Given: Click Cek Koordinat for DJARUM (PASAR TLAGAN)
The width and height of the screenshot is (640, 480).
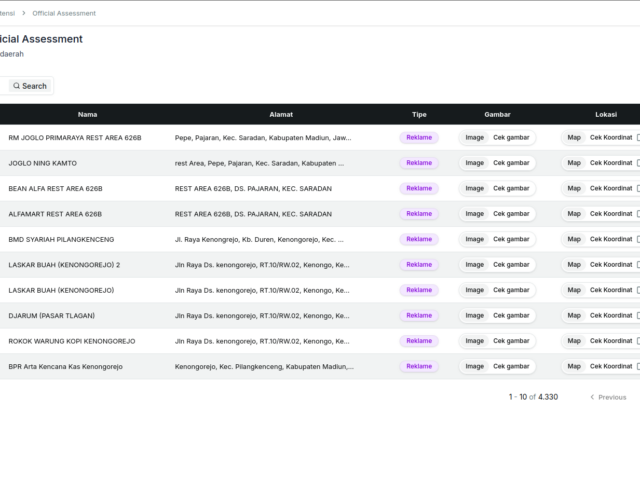Looking at the screenshot, I should tap(611, 316).
